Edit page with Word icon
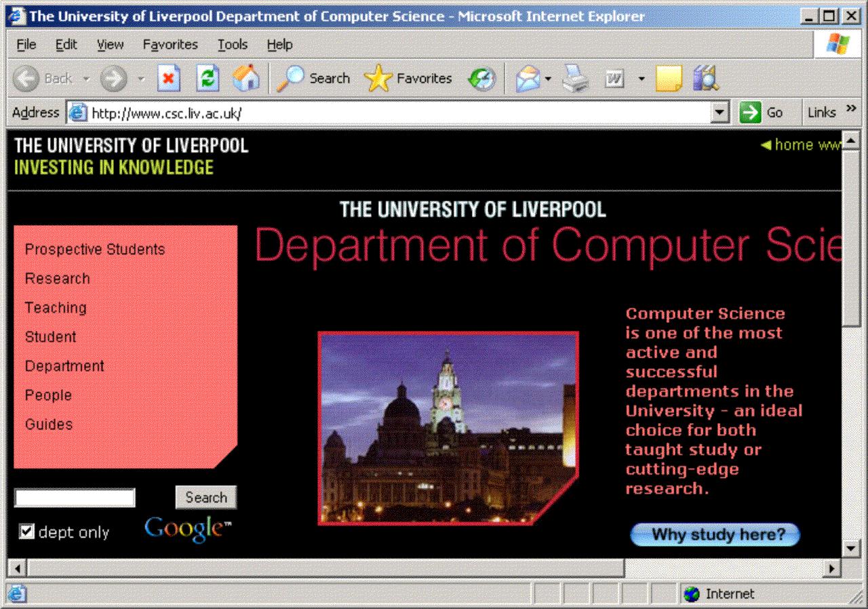Viewport: 868px width, 609px height. pos(614,79)
